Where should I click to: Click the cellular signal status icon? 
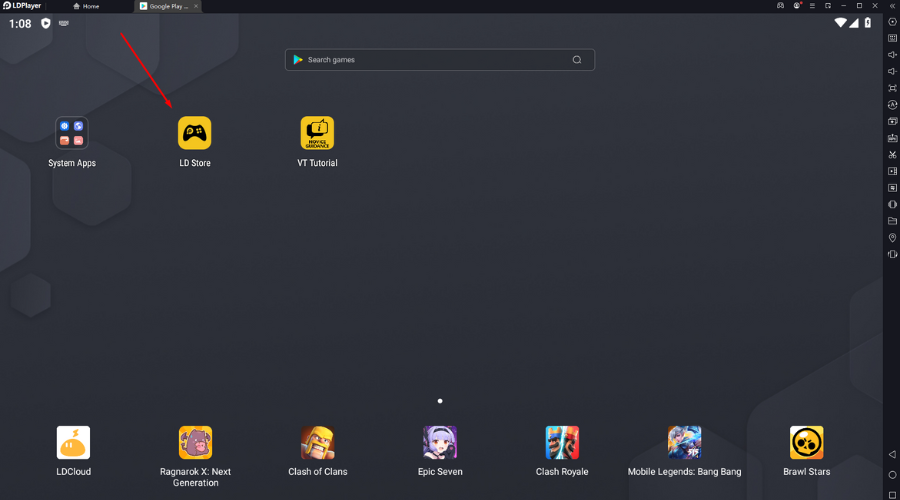click(x=854, y=23)
